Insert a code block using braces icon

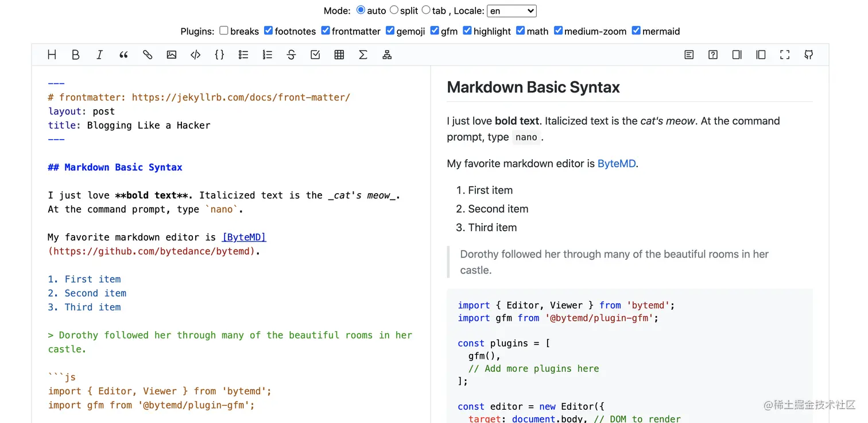coord(219,55)
